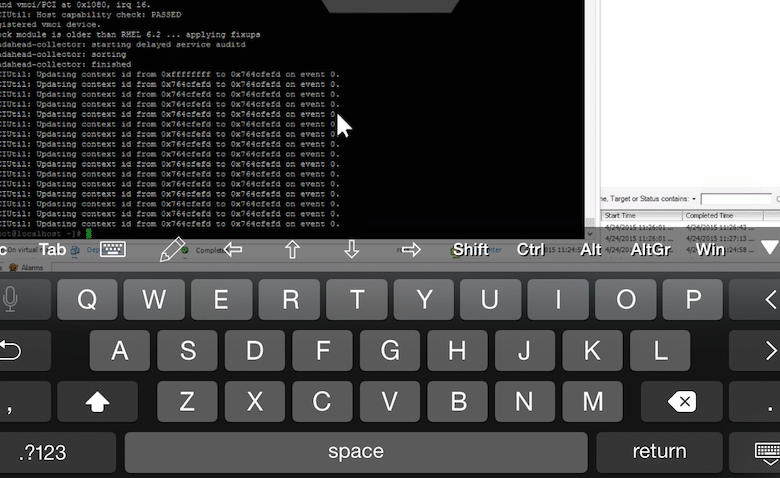Toggle the Shift modifier in toolbar
Viewport: 780px width, 478px height.
tap(471, 249)
